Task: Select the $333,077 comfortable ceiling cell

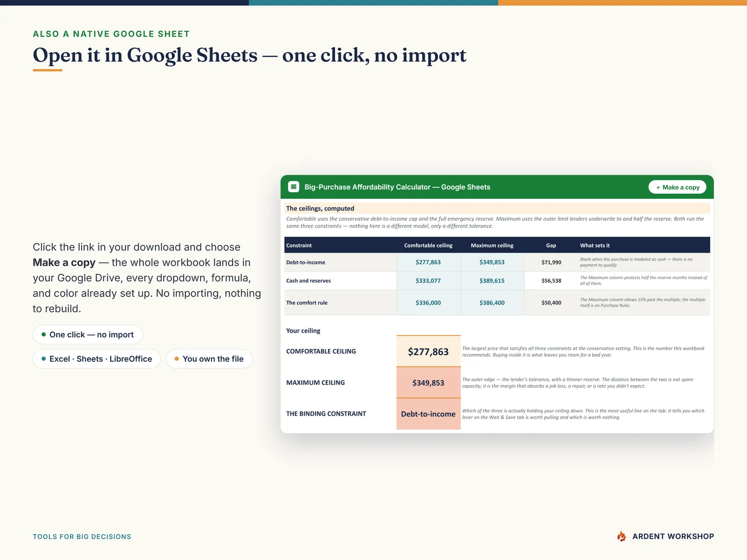Action: point(428,280)
